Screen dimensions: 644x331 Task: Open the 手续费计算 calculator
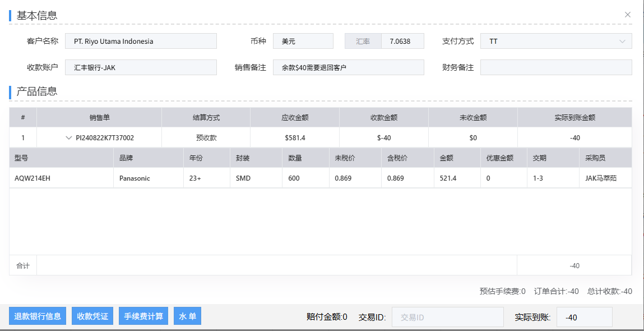click(143, 316)
